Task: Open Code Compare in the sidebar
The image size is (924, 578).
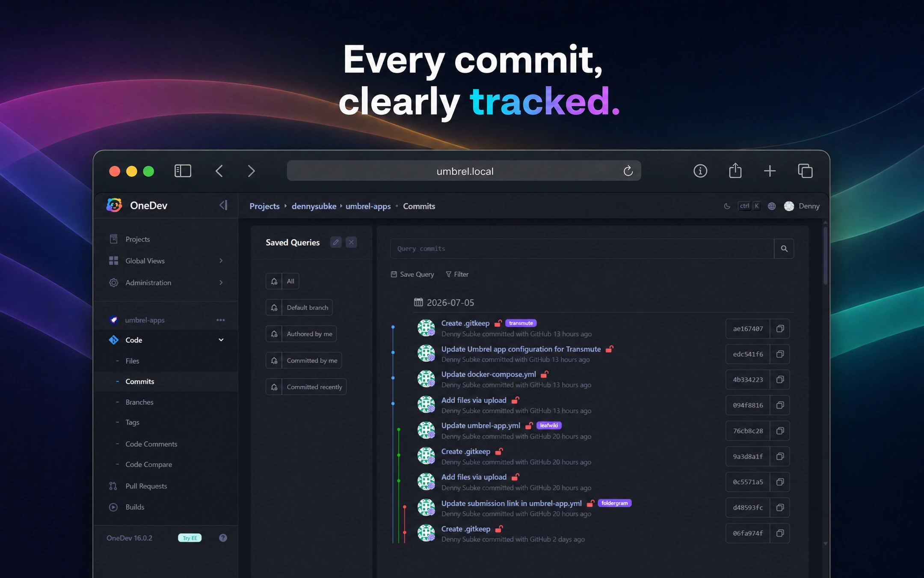Action: click(x=148, y=465)
